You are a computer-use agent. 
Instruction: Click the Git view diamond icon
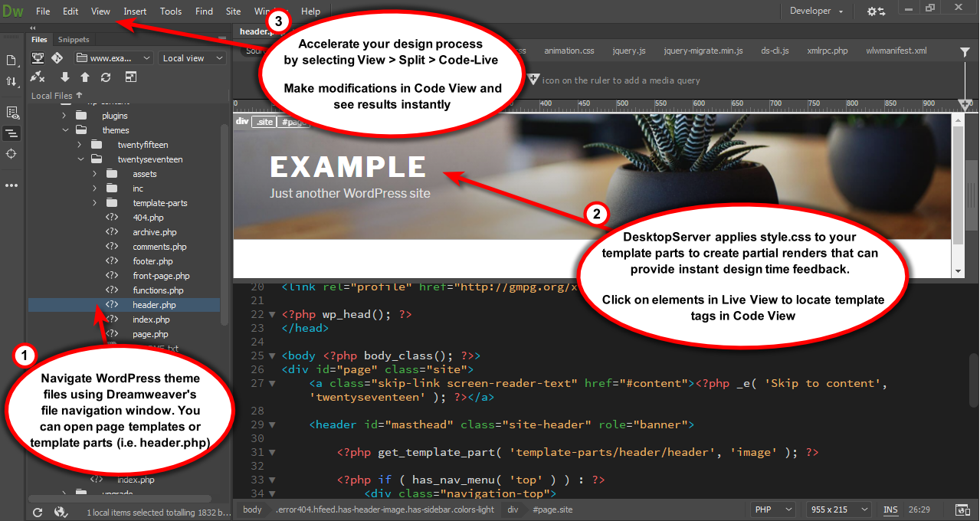(57, 58)
